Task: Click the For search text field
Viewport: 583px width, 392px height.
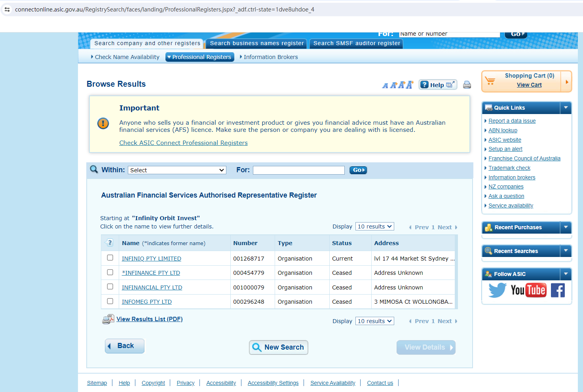Action: tap(299, 170)
